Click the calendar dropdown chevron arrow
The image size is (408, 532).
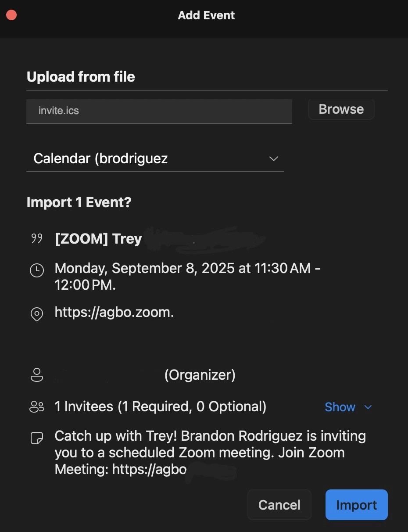[274, 158]
